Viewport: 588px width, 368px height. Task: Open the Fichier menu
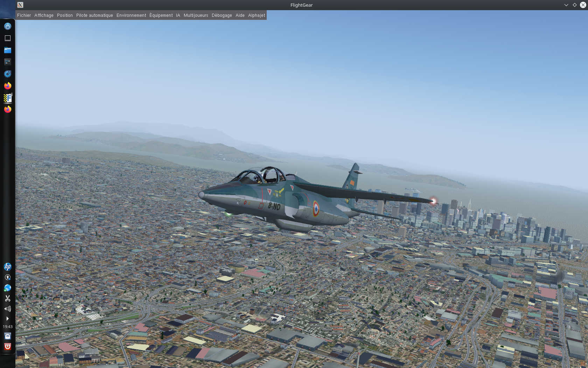pos(24,15)
